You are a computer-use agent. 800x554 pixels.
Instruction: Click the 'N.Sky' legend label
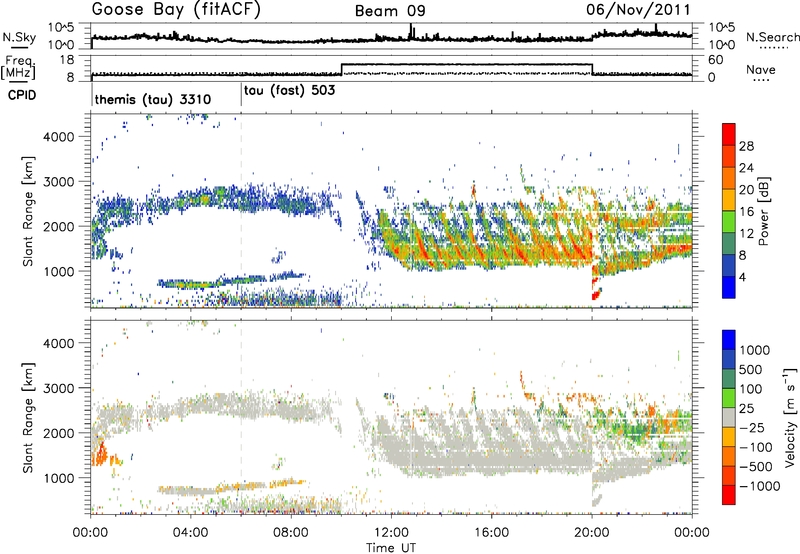19,37
